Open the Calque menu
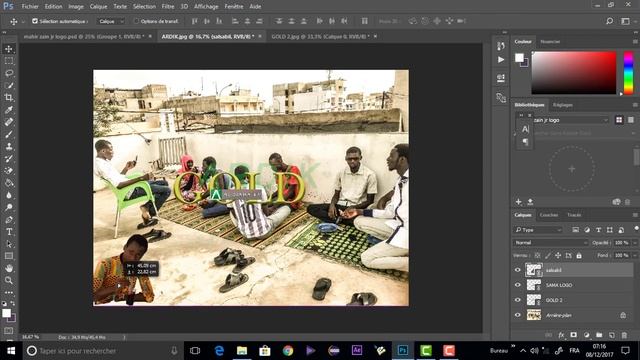Image resolution: width=640 pixels, height=360 pixels. tap(98, 7)
